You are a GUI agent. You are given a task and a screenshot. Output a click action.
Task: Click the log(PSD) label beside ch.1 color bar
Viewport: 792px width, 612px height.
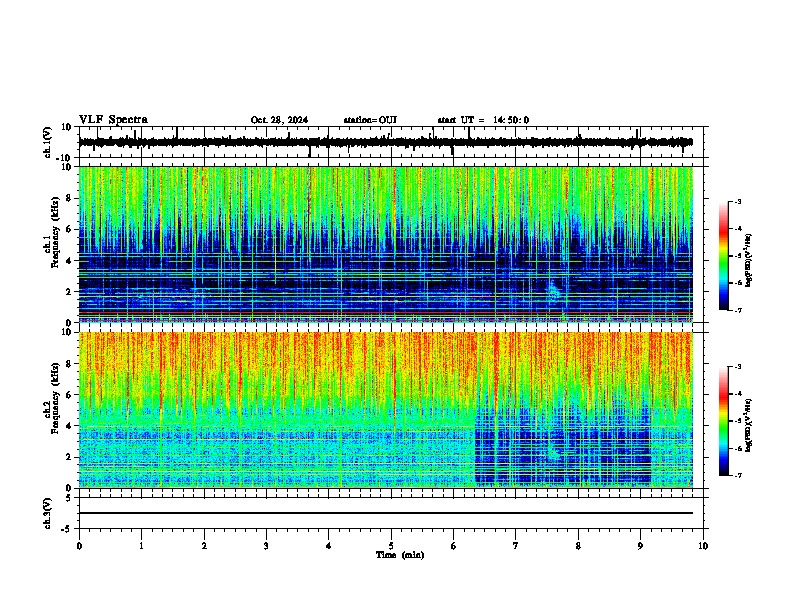(748, 260)
